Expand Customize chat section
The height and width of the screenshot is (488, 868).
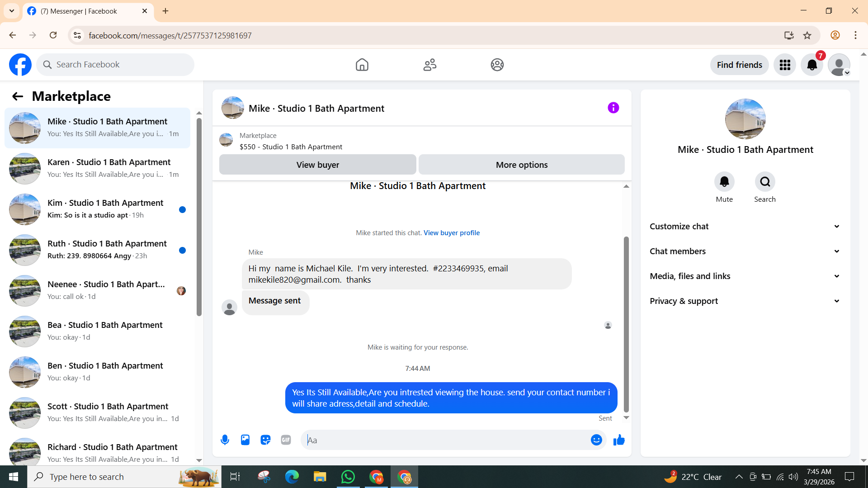pyautogui.click(x=745, y=227)
